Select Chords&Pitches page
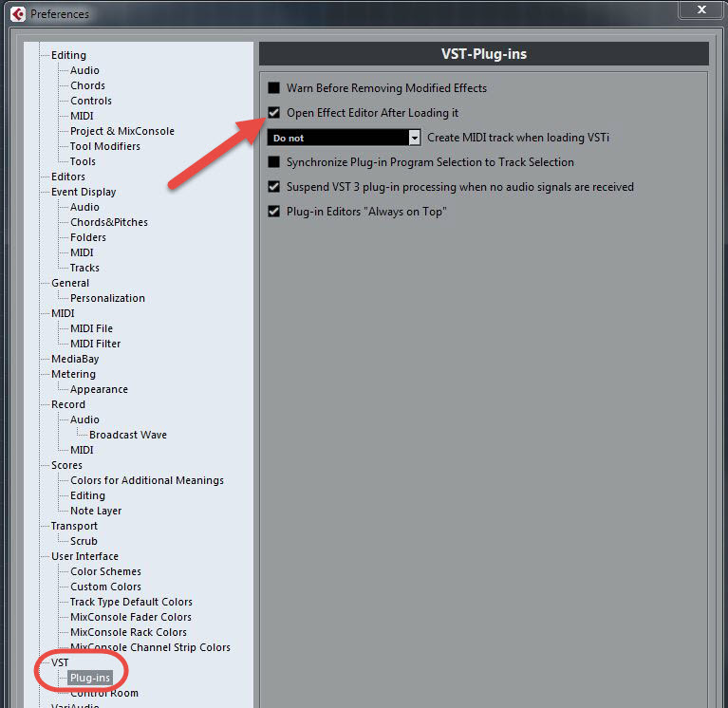This screenshot has width=728, height=708. (108, 222)
